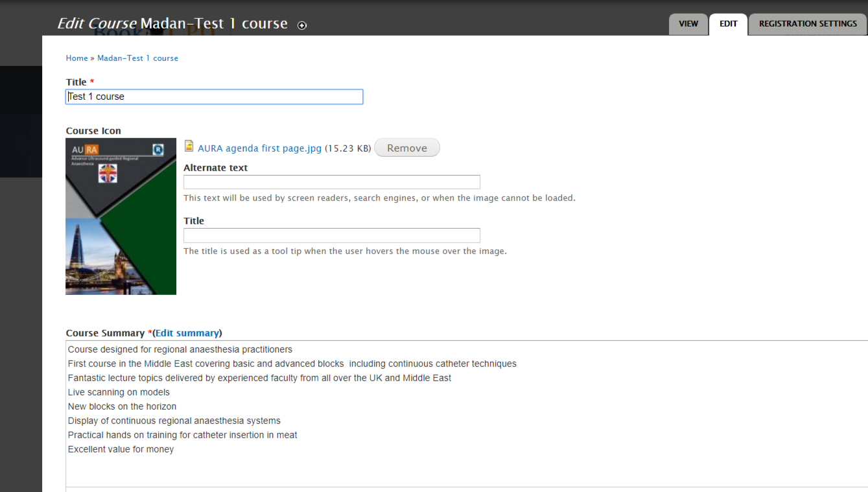Click the Edit summary link
The height and width of the screenshot is (492, 868).
pos(187,333)
